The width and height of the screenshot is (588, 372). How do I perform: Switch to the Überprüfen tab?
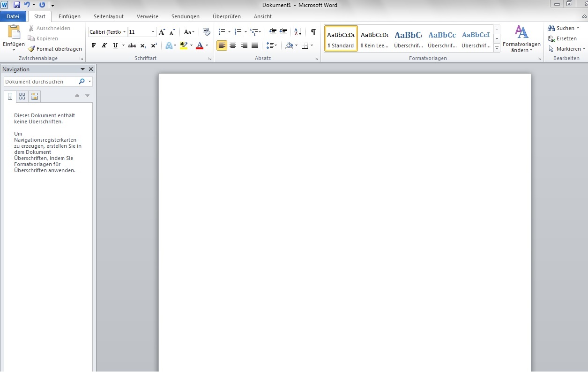(x=227, y=16)
